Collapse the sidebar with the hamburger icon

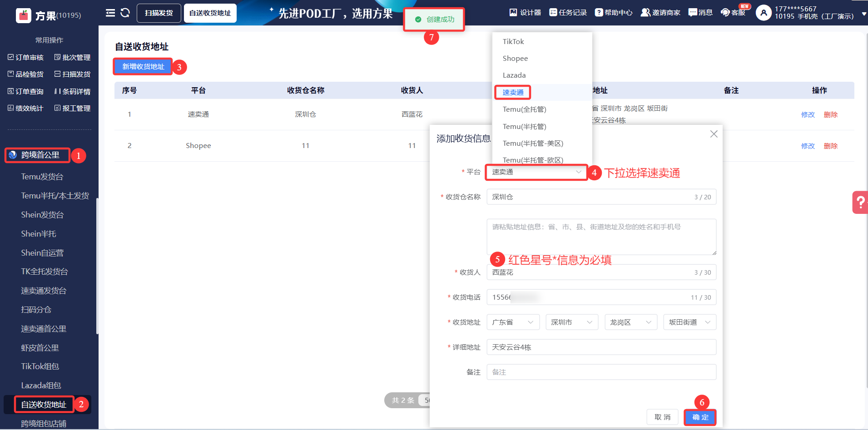[110, 13]
